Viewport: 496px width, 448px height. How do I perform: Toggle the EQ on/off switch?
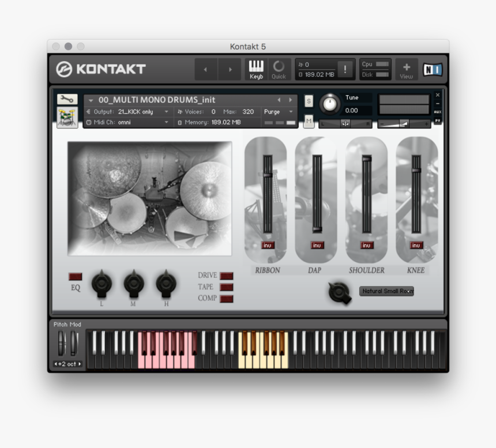[76, 277]
